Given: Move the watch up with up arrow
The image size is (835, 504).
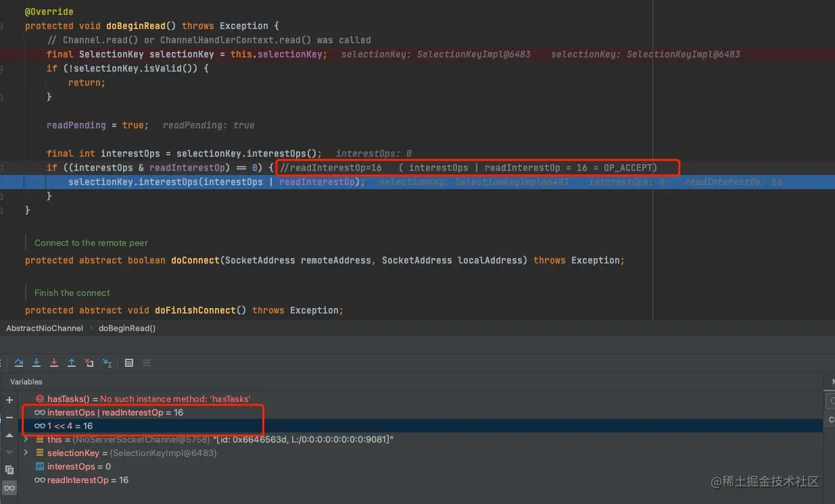Looking at the screenshot, I should 9,435.
